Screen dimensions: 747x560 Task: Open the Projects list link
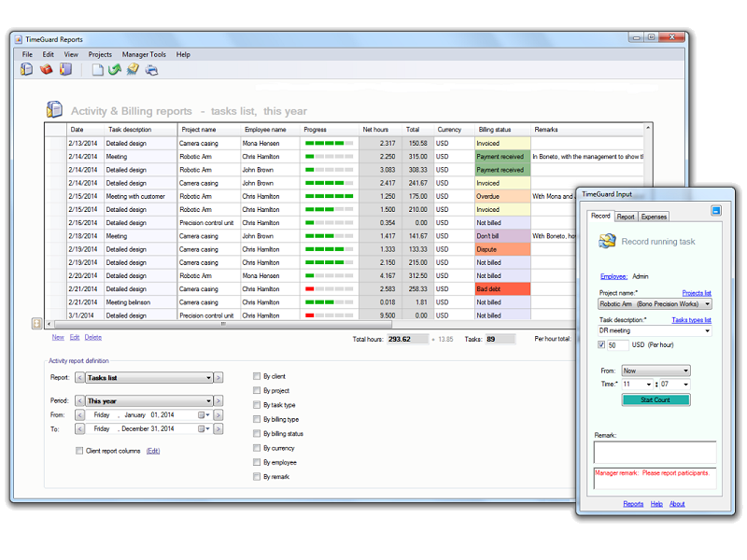(698, 292)
